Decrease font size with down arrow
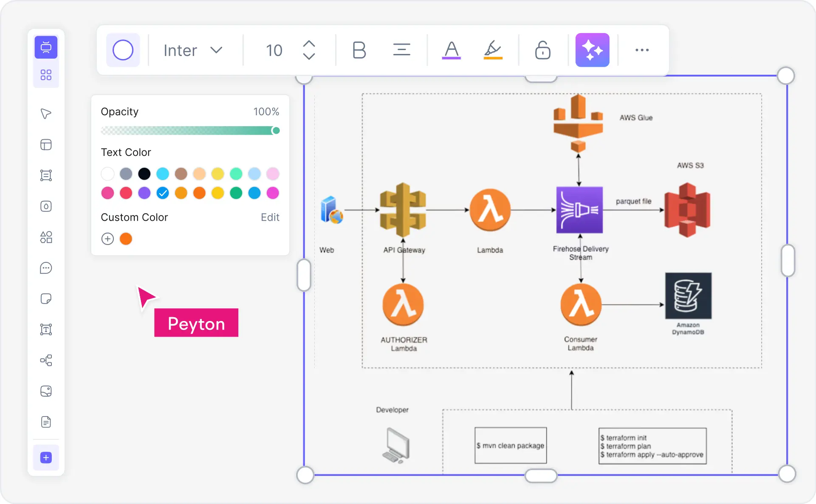Viewport: 816px width, 504px height. tap(309, 56)
